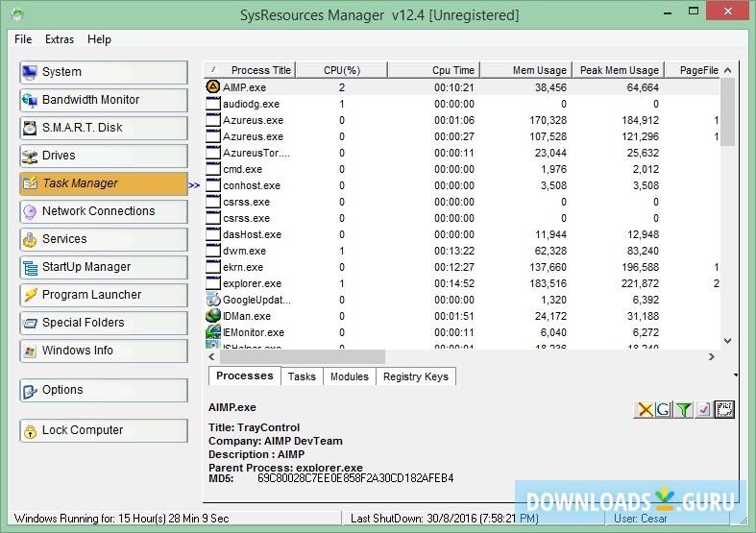Image resolution: width=756 pixels, height=533 pixels.
Task: Click the vertical scrollbar thumb
Action: pyautogui.click(x=728, y=111)
